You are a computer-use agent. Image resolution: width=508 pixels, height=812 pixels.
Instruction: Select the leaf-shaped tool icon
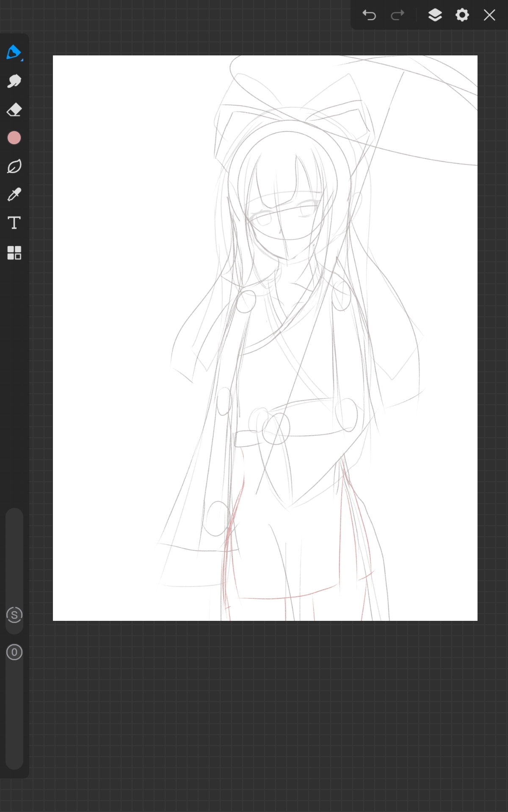point(14,166)
